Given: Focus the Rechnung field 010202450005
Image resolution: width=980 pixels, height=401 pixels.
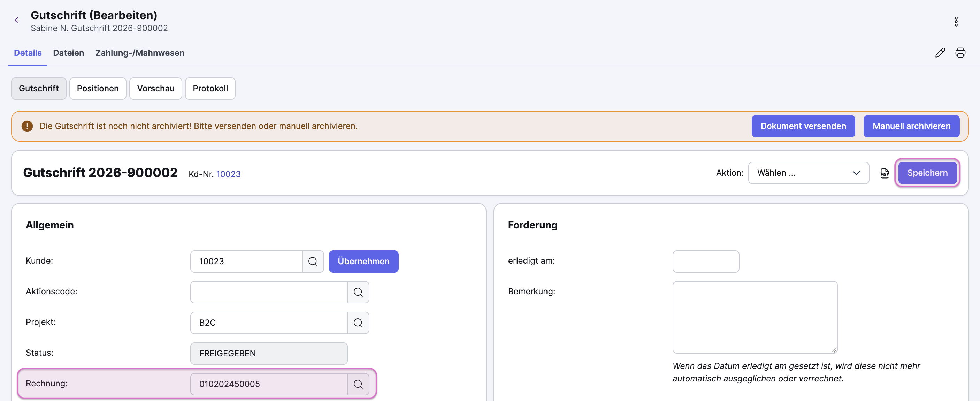Looking at the screenshot, I should point(269,384).
